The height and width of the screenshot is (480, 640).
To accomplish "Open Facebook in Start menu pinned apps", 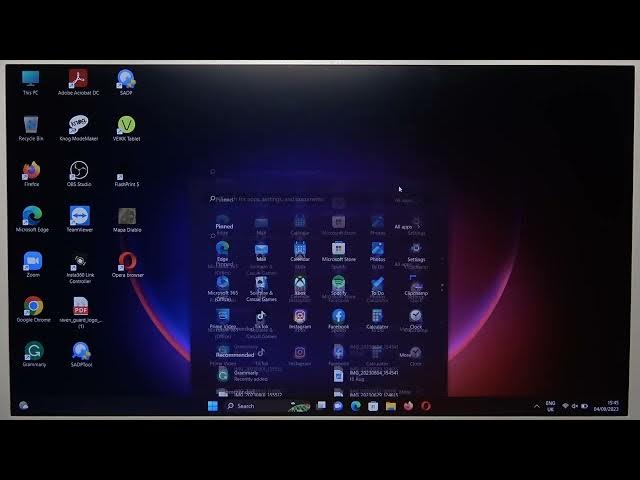I will 338,320.
